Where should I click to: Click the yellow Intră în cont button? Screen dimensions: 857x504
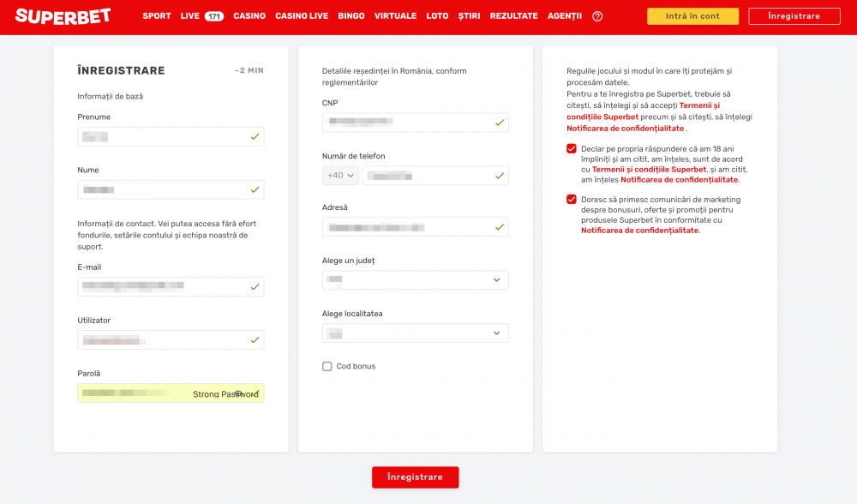tap(692, 16)
